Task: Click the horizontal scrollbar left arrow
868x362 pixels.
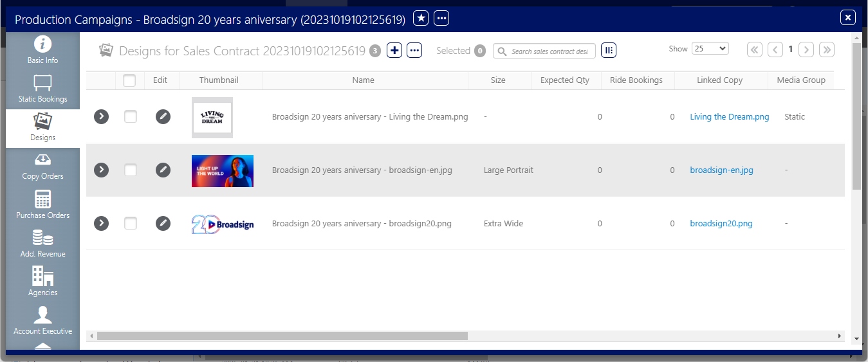Action: (91, 336)
